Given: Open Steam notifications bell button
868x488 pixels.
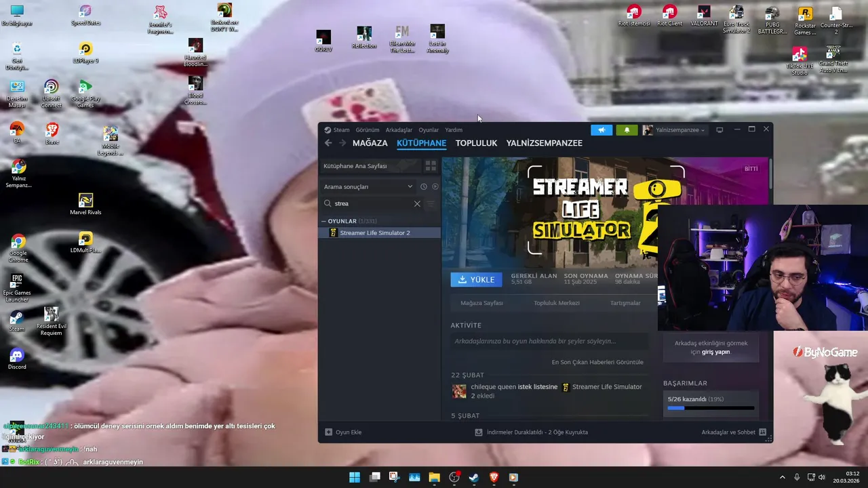Looking at the screenshot, I should point(627,130).
